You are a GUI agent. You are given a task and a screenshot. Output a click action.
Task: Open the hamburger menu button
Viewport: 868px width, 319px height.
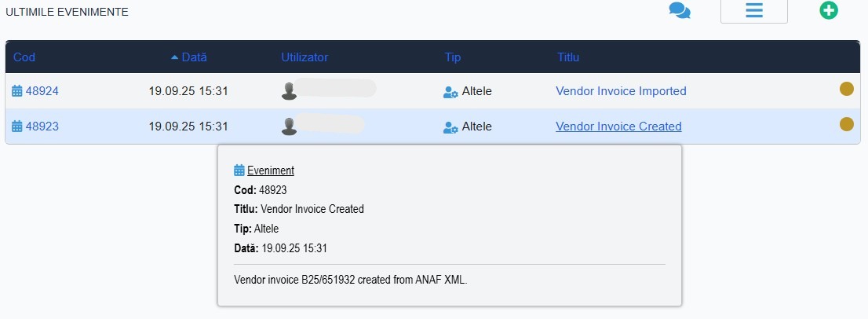[753, 11]
